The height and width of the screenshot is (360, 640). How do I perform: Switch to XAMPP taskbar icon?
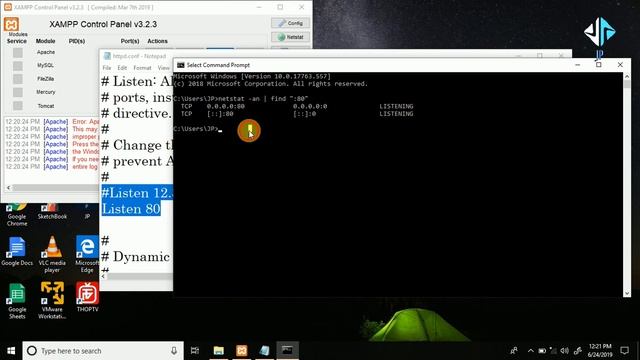pyautogui.click(x=242, y=351)
